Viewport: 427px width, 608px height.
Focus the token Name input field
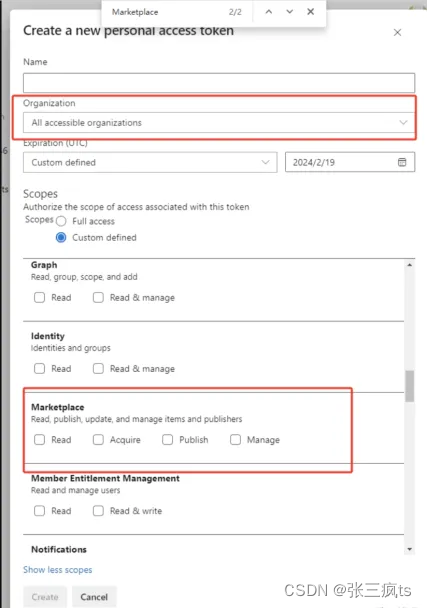click(x=219, y=83)
